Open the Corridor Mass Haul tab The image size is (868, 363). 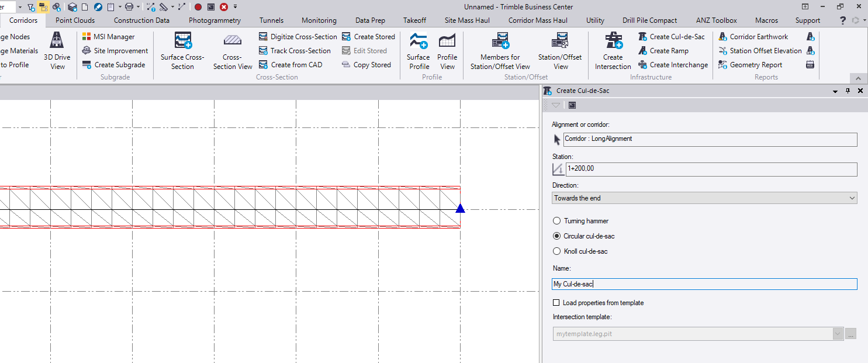point(538,20)
